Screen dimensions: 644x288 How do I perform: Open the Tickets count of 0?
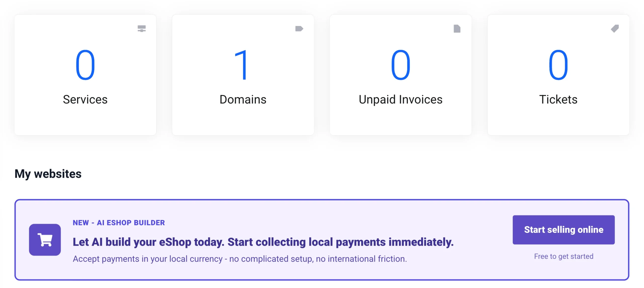(558, 65)
